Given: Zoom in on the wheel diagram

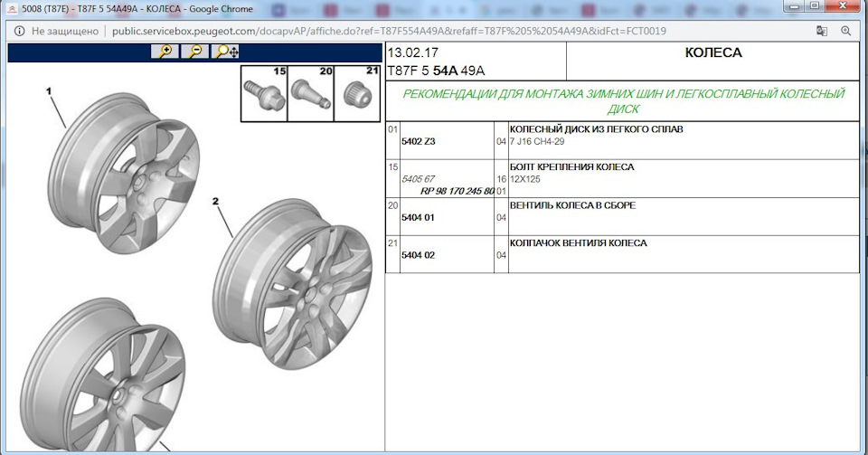Looking at the screenshot, I should (x=165, y=52).
